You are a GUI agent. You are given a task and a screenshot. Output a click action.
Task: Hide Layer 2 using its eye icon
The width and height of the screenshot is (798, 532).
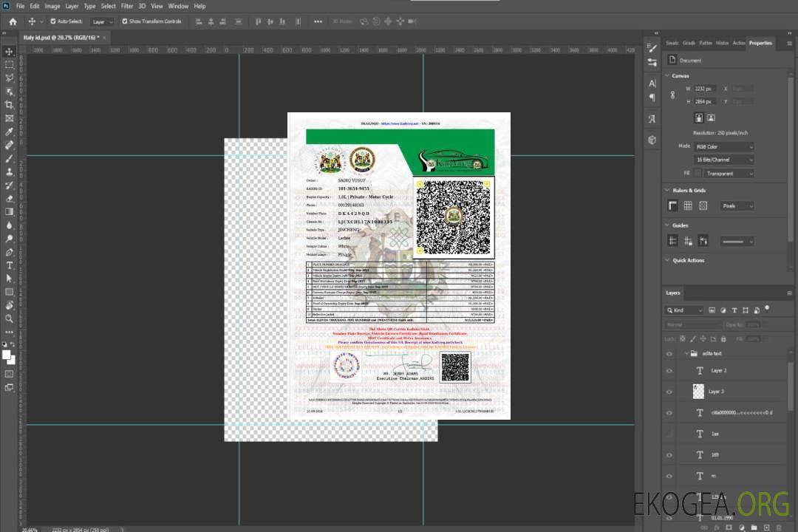pos(669,371)
